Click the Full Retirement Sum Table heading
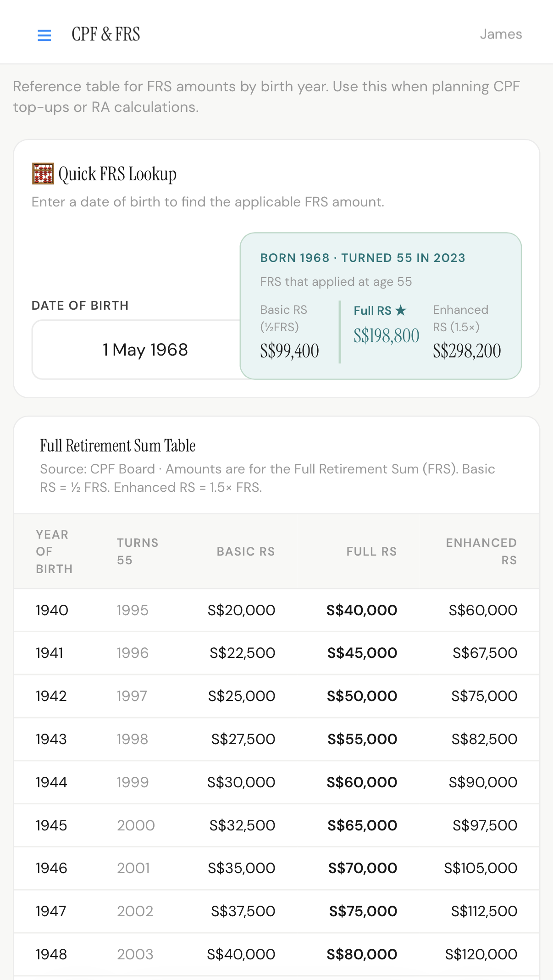The height and width of the screenshot is (980, 553). click(x=118, y=445)
